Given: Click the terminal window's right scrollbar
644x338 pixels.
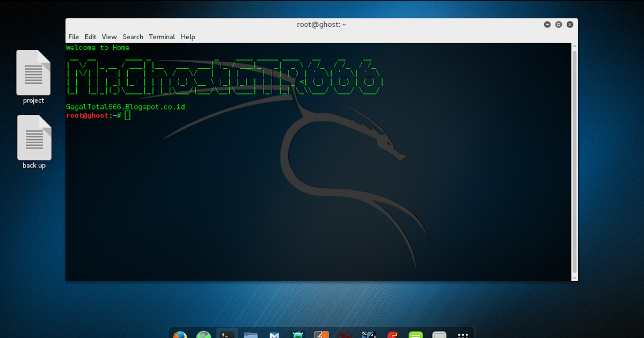Looking at the screenshot, I should (575, 161).
